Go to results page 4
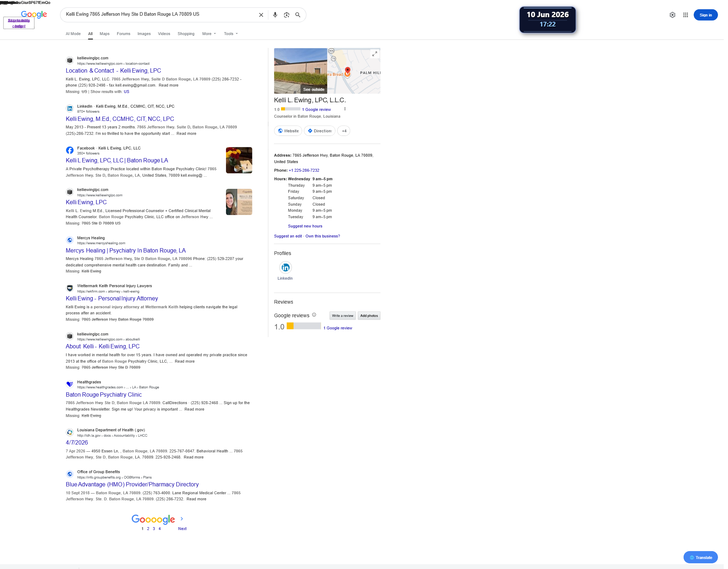The image size is (728, 569). click(159, 529)
